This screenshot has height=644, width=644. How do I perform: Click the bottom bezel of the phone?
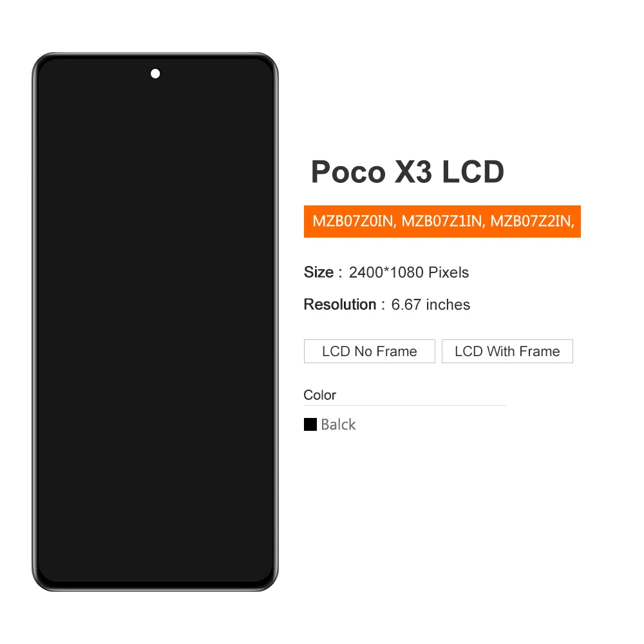(x=155, y=585)
